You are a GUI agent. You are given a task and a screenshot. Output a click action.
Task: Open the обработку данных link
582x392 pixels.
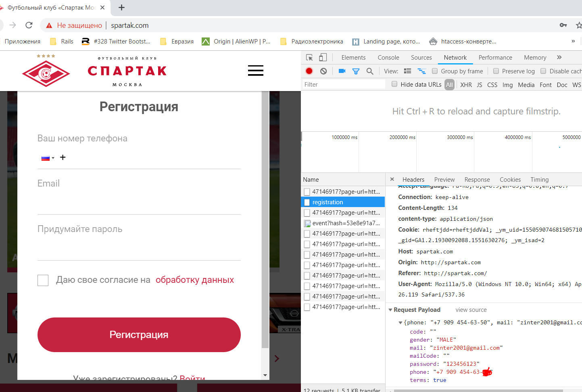194,280
